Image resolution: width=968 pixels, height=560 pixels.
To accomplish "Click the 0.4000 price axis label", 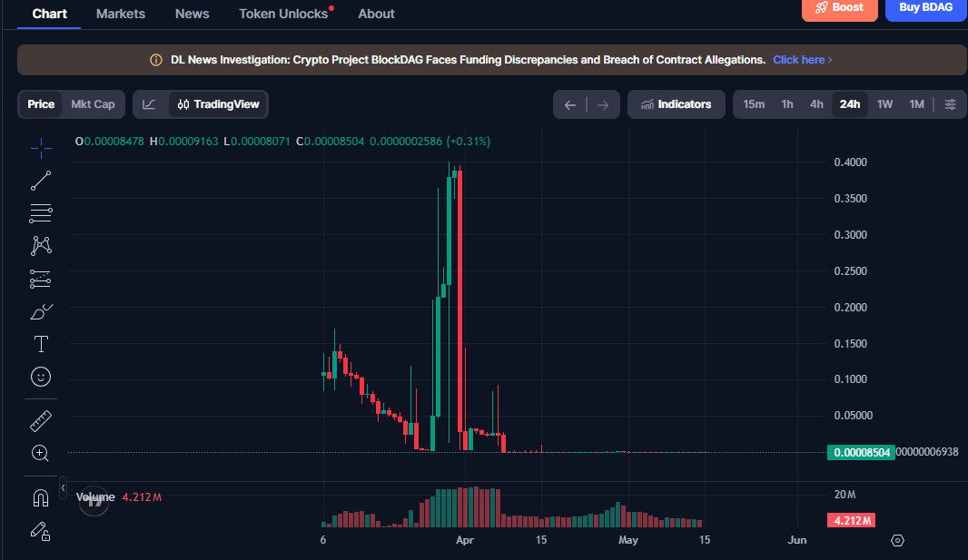I will point(850,162).
